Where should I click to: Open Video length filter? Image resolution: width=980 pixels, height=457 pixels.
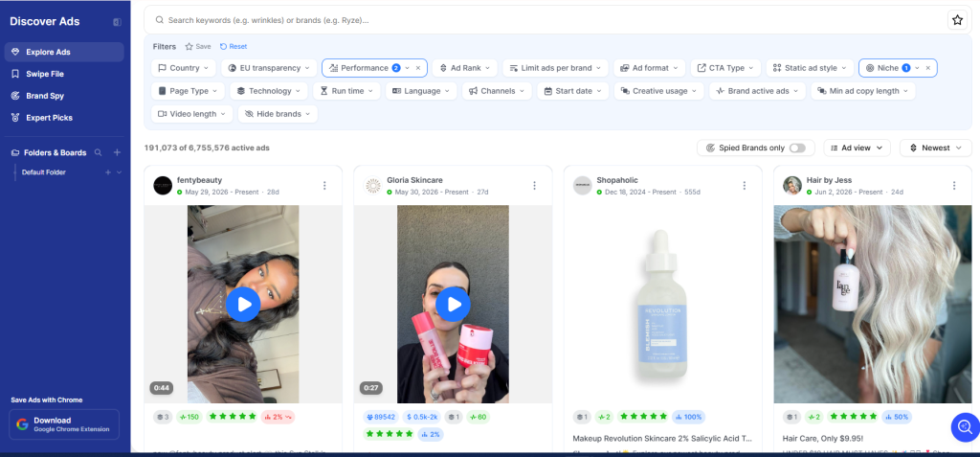tap(191, 114)
